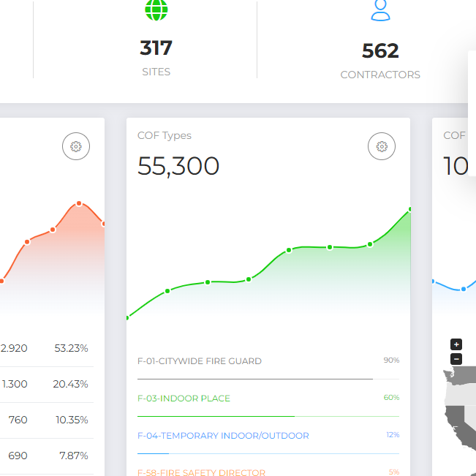Select F-03-Indoor Place label
This screenshot has width=476, height=476.
(x=184, y=398)
